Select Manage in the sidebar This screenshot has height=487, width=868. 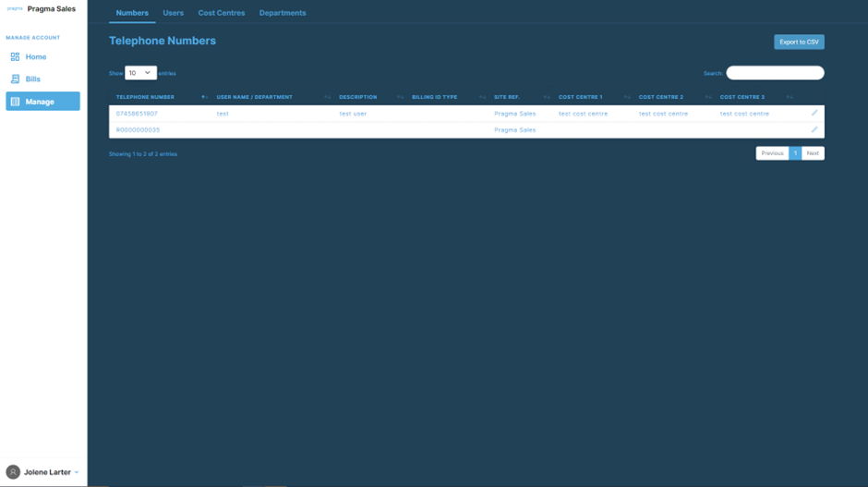pyautogui.click(x=42, y=102)
